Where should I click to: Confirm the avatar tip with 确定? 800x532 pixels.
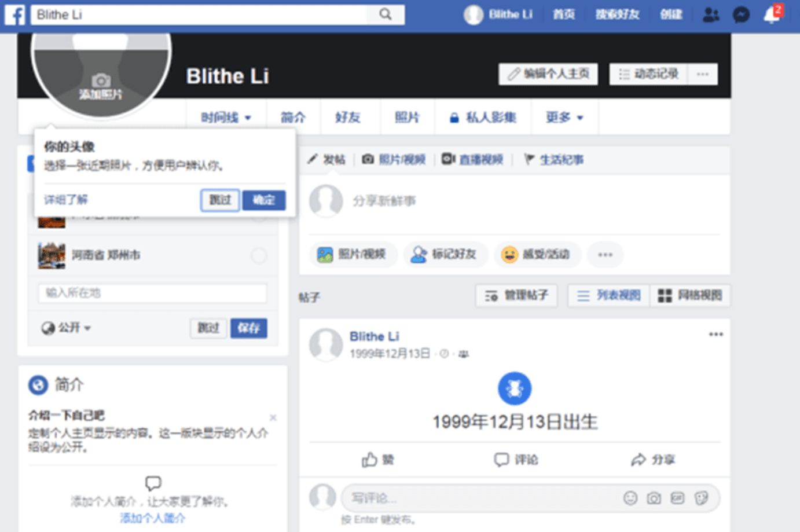[x=264, y=200]
